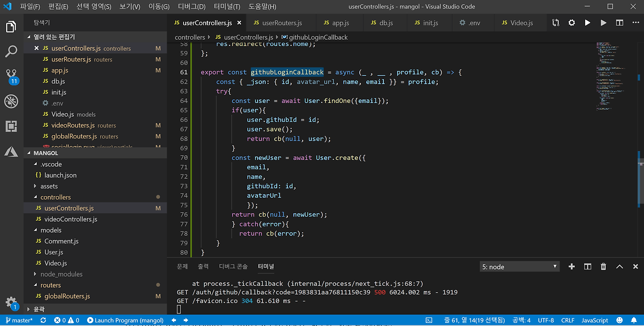644x326 pixels.
Task: Open notifications bell in status bar
Action: 634,320
